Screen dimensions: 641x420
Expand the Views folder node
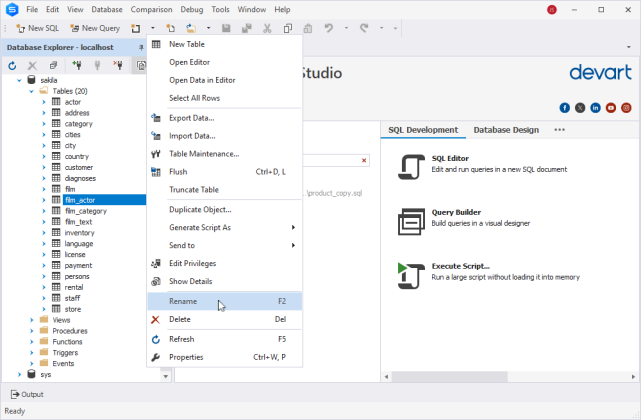[32, 320]
